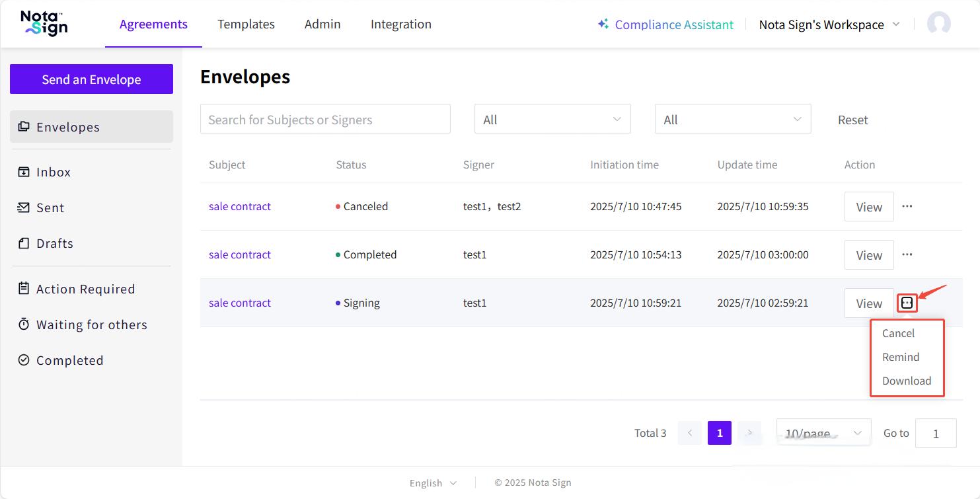The width and height of the screenshot is (980, 499).
Task: Click the Action Required clipboard icon
Action: tap(24, 289)
